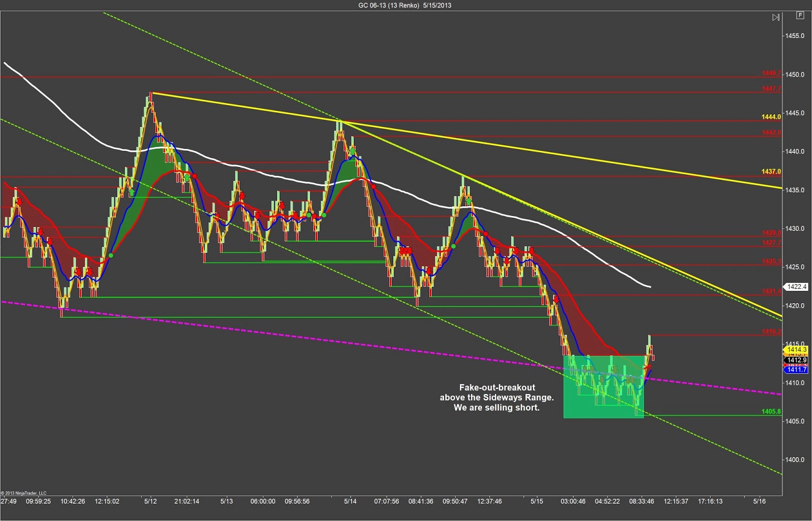The width and height of the screenshot is (812, 521).
Task: Click the red 1425.3 level label
Action: 771,262
